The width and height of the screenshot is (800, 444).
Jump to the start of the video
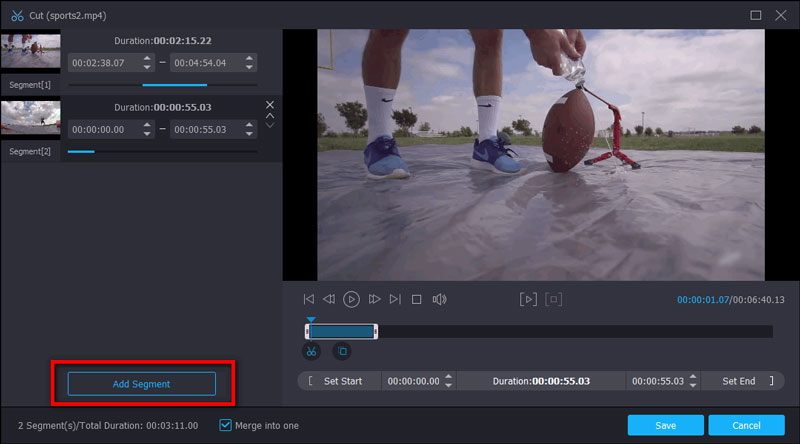[309, 299]
